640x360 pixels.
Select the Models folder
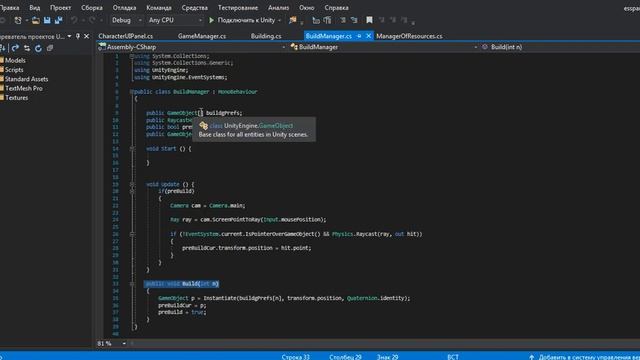(15, 60)
